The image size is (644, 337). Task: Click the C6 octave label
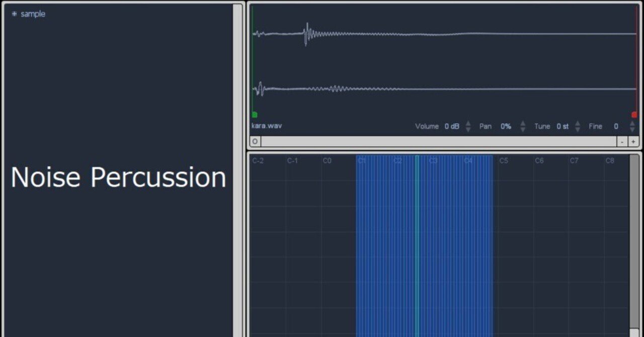pyautogui.click(x=539, y=161)
